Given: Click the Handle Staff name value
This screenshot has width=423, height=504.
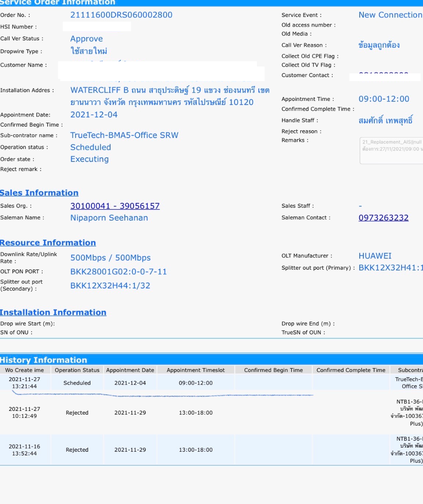Looking at the screenshot, I should [386, 120].
